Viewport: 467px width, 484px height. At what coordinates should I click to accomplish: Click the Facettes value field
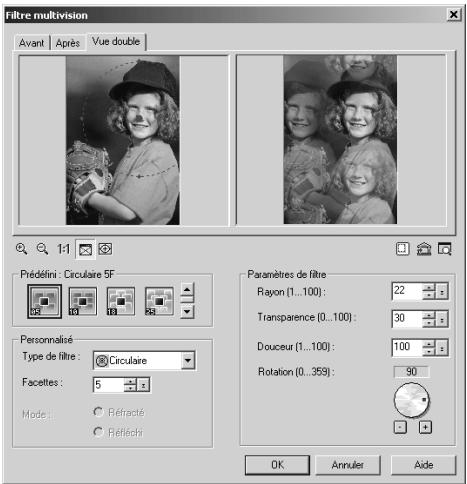(x=108, y=385)
